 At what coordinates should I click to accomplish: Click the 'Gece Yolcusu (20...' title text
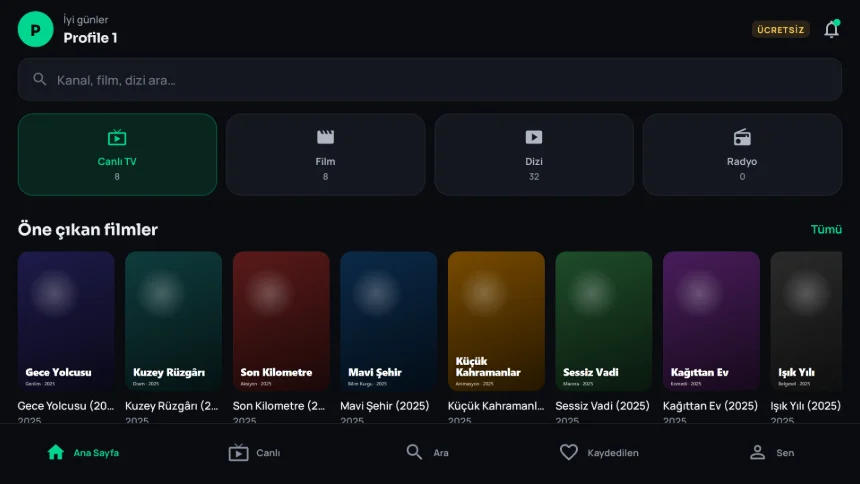(x=66, y=406)
